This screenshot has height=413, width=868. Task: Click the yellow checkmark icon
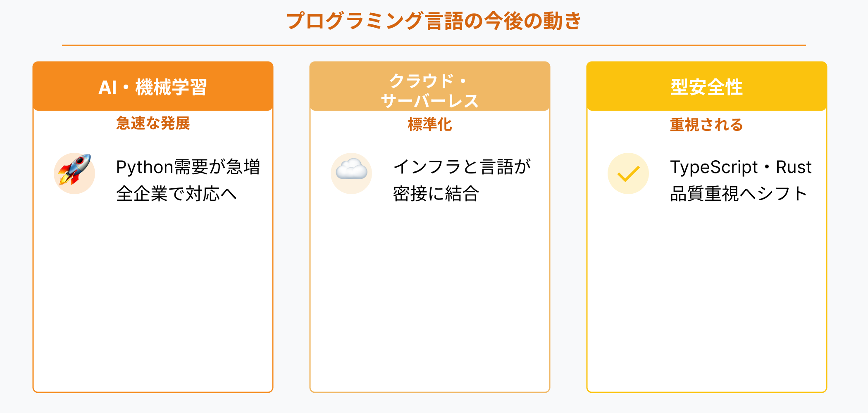click(x=628, y=173)
